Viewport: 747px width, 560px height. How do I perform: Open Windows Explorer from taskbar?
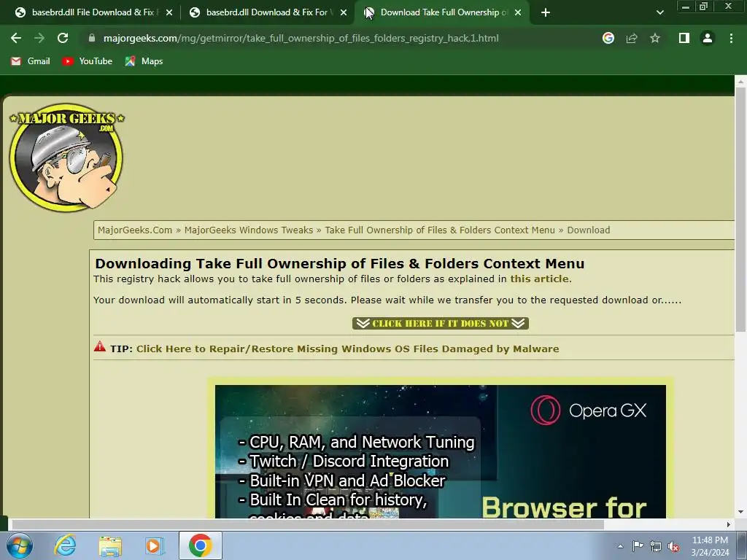110,545
